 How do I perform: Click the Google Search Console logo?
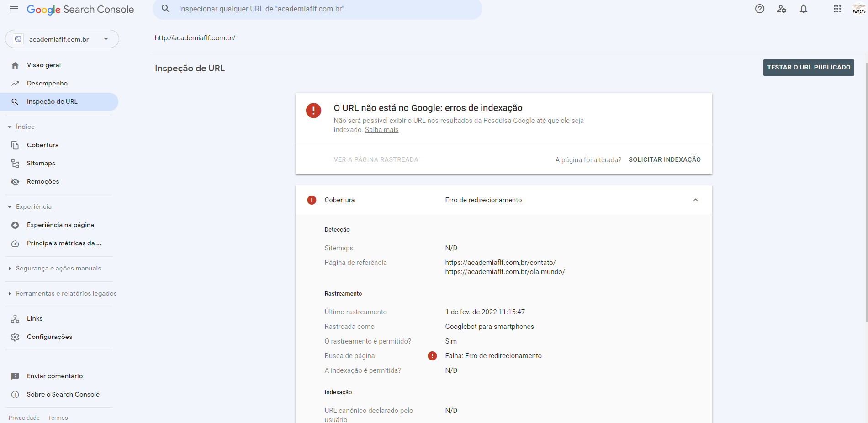pyautogui.click(x=80, y=10)
